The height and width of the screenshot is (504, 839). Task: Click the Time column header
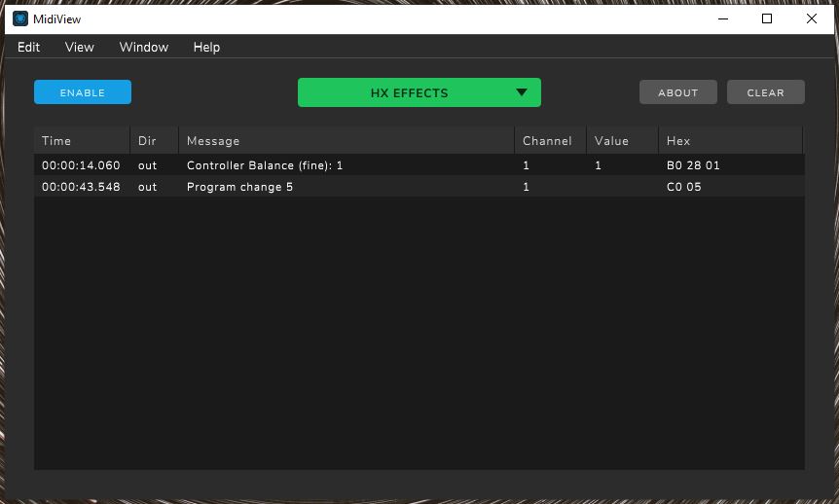point(82,141)
